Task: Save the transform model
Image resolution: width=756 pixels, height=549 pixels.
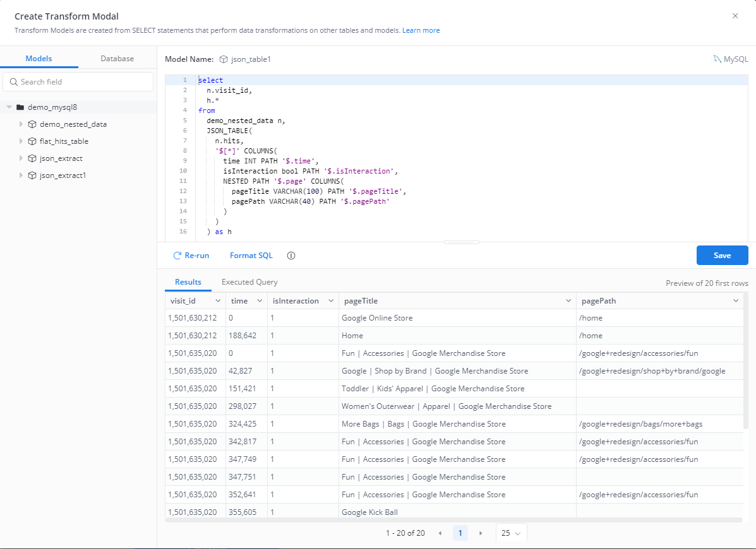Action: (x=722, y=256)
